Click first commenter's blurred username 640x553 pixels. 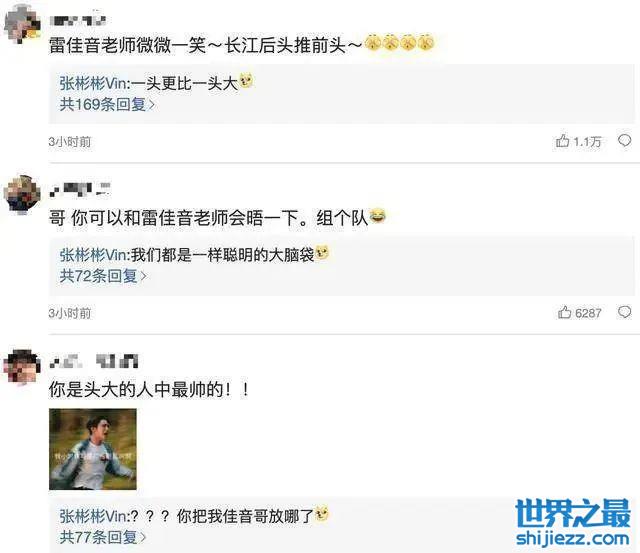78,20
